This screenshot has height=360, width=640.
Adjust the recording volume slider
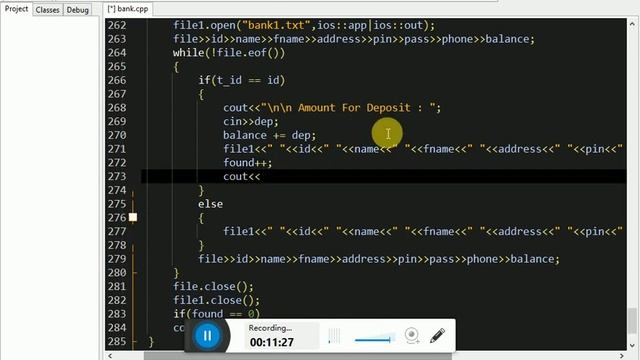click(x=373, y=339)
